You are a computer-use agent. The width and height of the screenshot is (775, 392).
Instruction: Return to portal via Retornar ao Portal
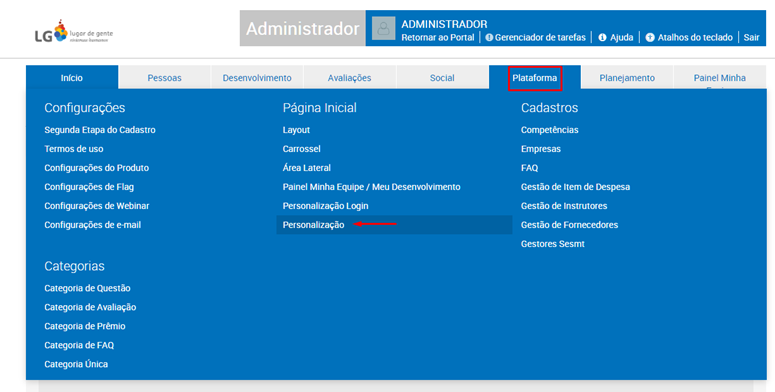click(438, 38)
